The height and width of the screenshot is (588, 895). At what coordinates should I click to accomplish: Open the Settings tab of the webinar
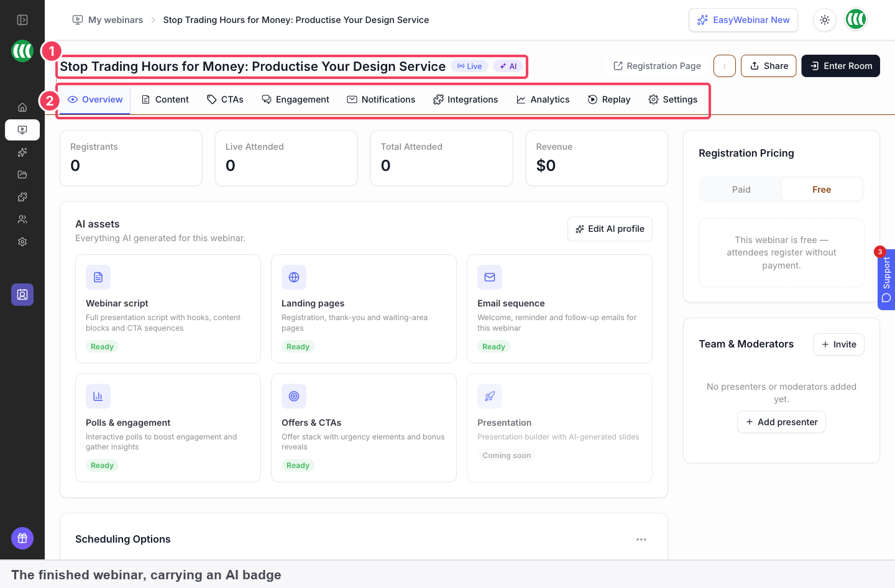pos(673,99)
